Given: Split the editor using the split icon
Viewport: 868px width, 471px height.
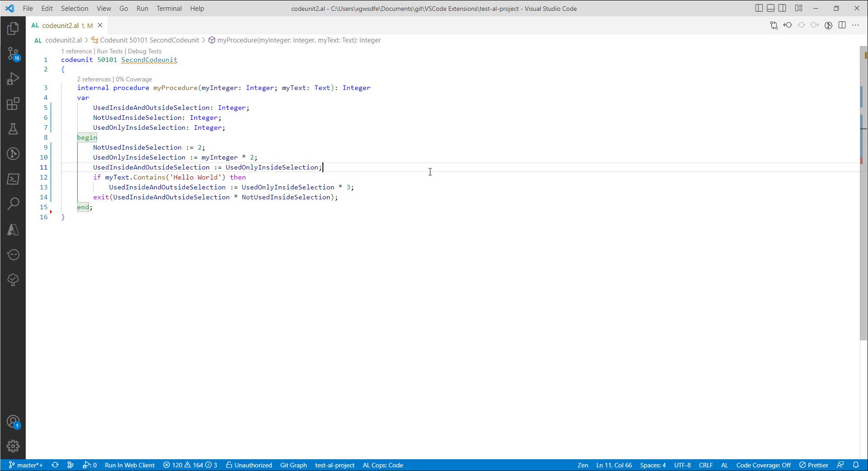Looking at the screenshot, I should tap(842, 25).
